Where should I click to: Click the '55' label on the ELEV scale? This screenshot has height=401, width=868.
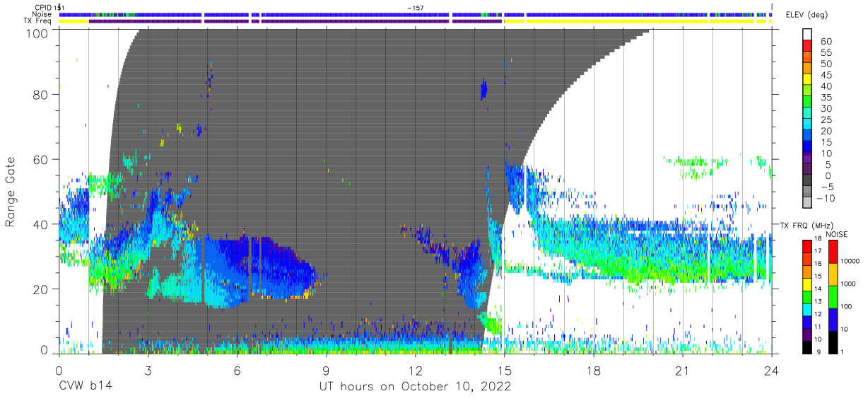(827, 52)
